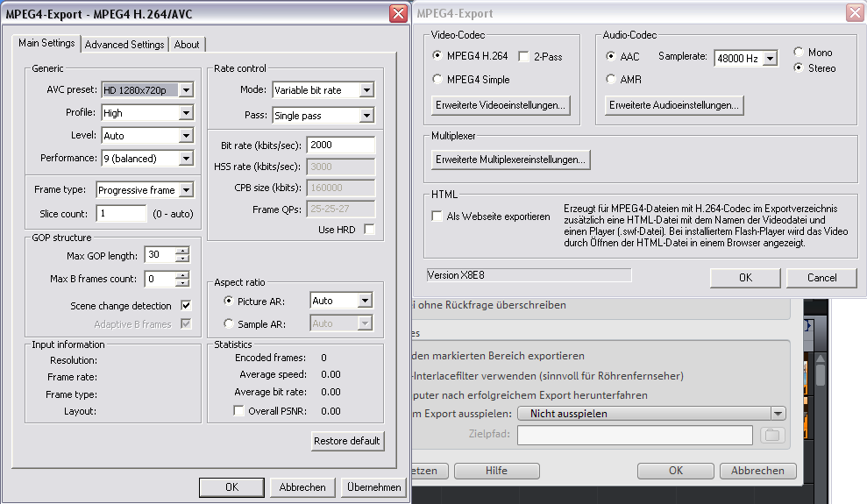The height and width of the screenshot is (504, 867).
Task: Open the Rate control Mode dropdown
Action: [366, 90]
